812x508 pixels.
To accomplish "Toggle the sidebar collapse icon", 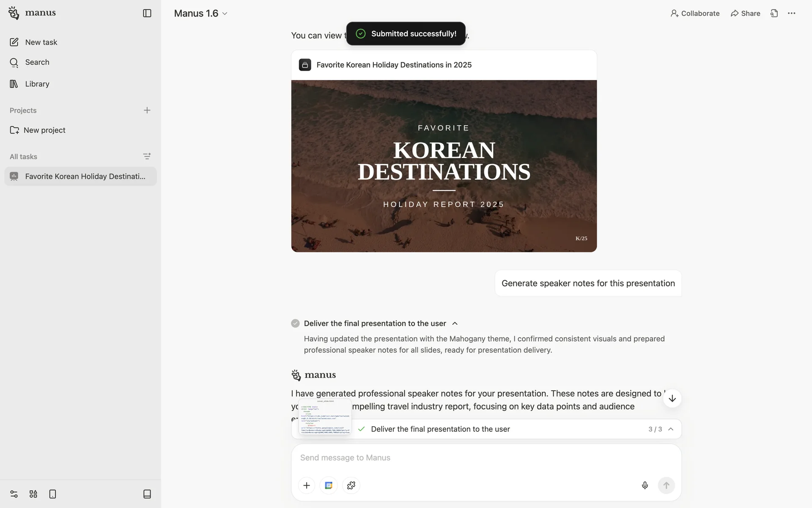I will click(x=147, y=13).
